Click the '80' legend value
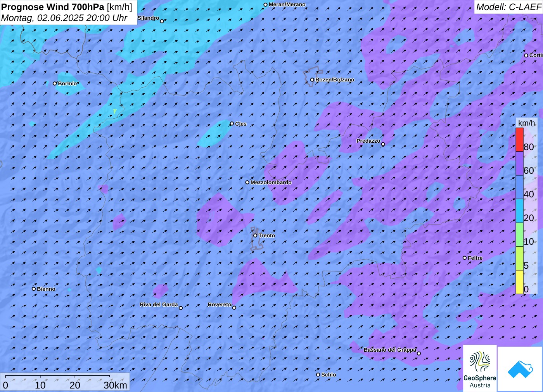543x392 pixels. pyautogui.click(x=529, y=147)
